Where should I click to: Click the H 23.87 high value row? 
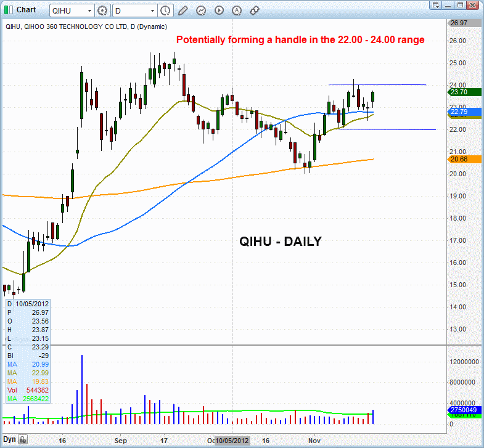(x=28, y=330)
